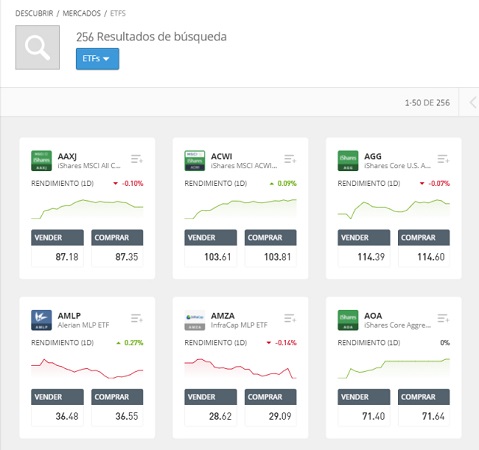The height and width of the screenshot is (450, 479).
Task: Click COMPRAR button for ACWI
Action: pyautogui.click(x=271, y=238)
